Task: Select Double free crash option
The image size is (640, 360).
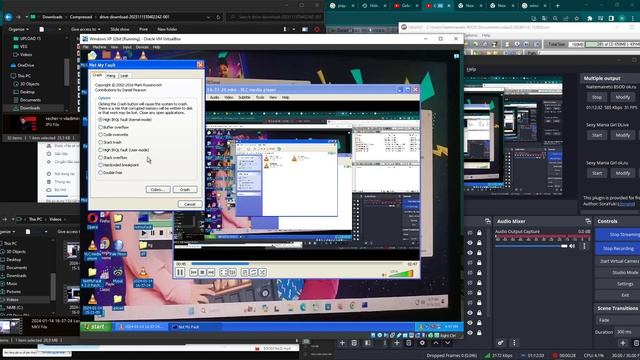Action: click(x=110, y=173)
